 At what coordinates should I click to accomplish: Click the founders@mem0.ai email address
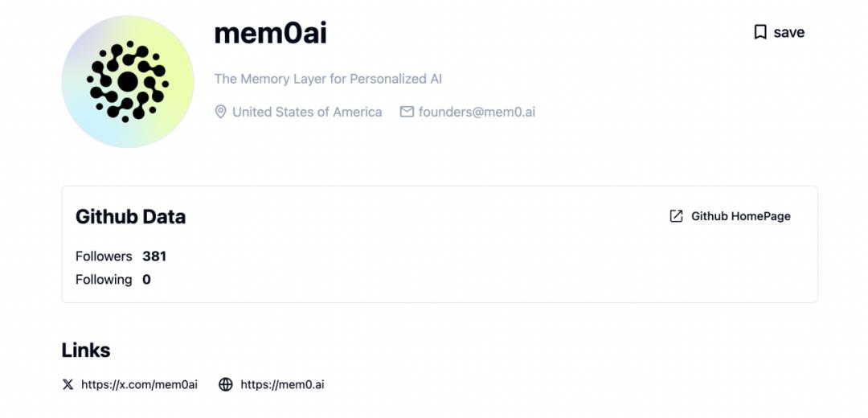click(477, 112)
